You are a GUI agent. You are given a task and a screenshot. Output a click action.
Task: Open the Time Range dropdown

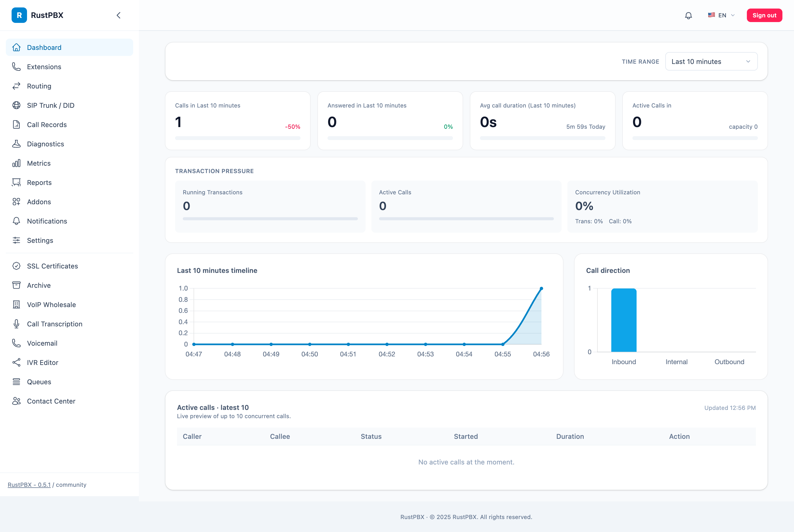(711, 61)
